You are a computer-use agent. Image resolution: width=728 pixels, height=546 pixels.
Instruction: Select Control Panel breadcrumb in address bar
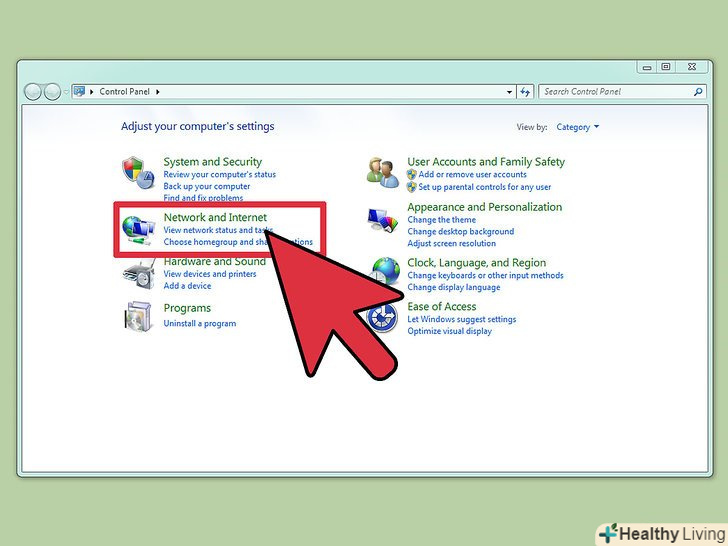tap(124, 92)
